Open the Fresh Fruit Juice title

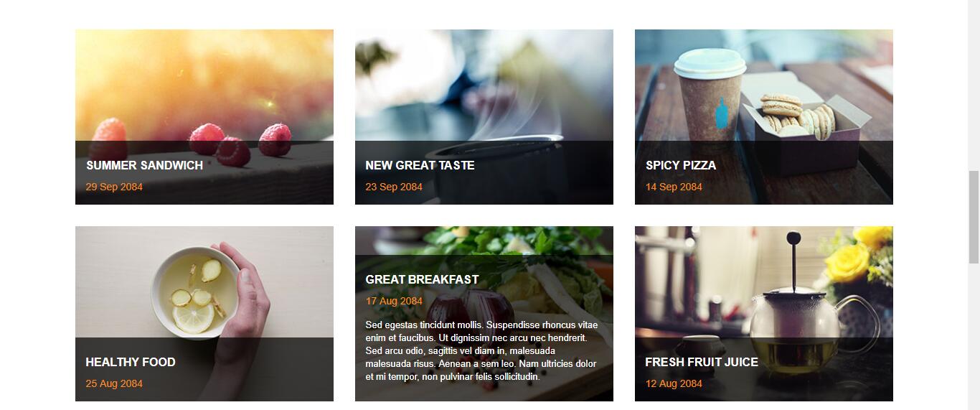[x=702, y=362]
